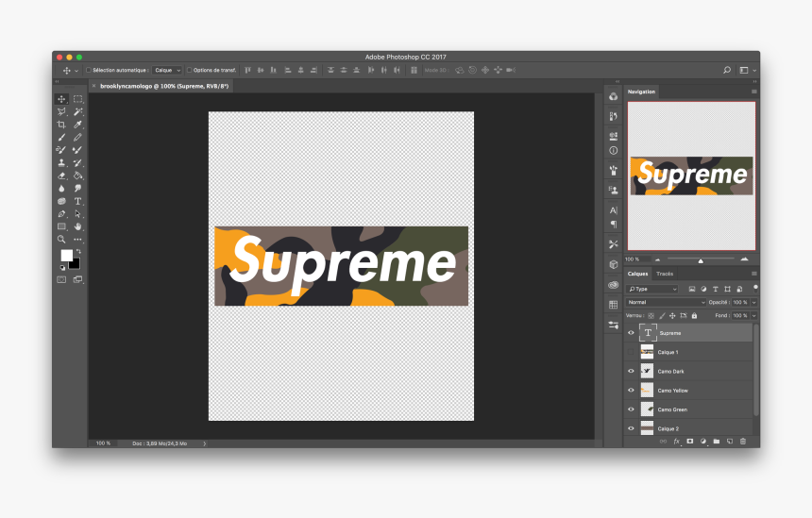The width and height of the screenshot is (812, 518).
Task: Select the Move tool in the toolbox
Action: tap(61, 99)
